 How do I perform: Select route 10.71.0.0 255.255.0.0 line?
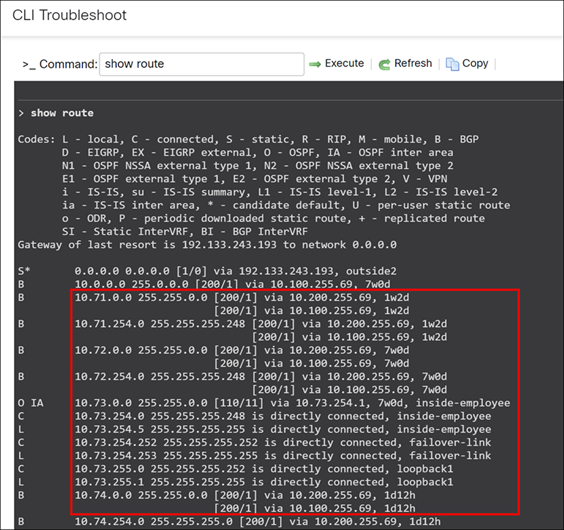214,297
